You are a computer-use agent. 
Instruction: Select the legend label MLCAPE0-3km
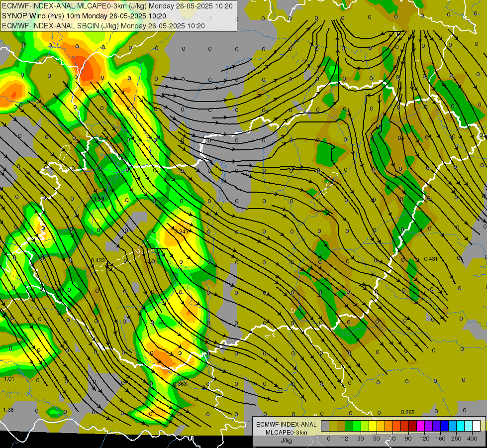click(x=286, y=433)
